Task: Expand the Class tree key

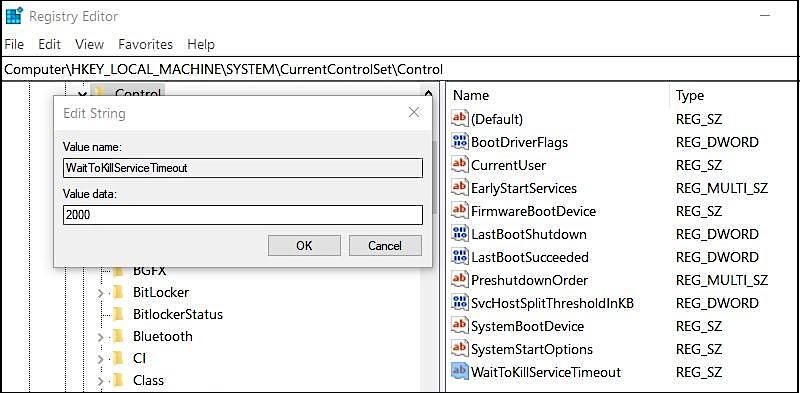Action: [101, 381]
